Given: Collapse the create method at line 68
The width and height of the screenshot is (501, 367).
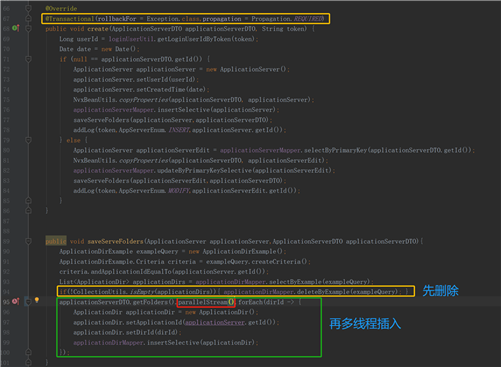Looking at the screenshot, I should [x=28, y=29].
